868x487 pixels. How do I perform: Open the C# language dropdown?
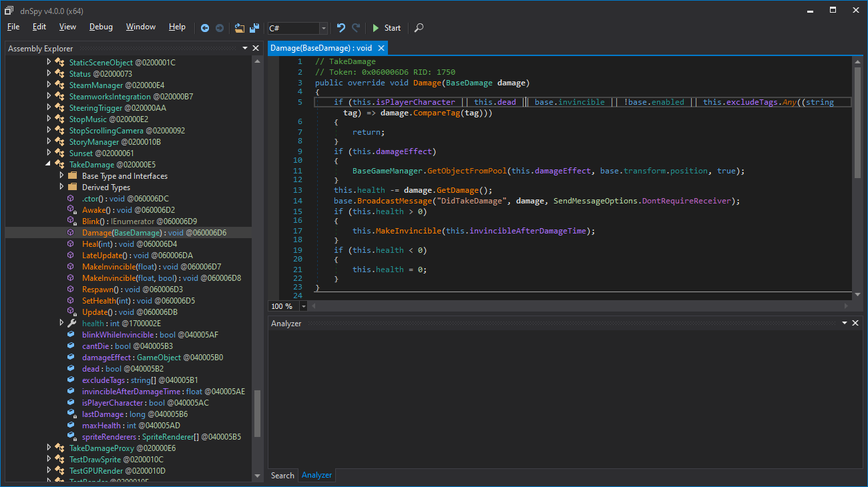pos(324,28)
